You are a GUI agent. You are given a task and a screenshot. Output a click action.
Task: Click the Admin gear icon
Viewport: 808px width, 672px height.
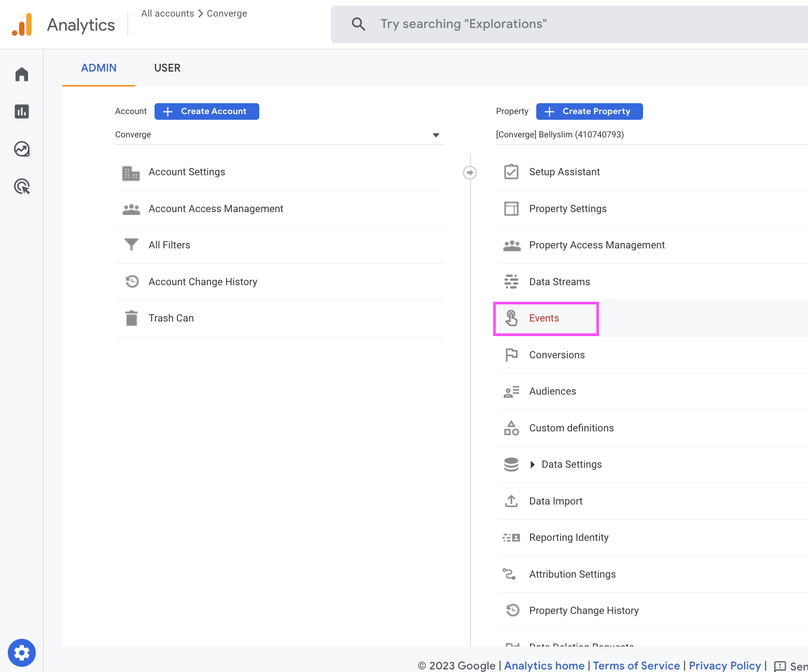click(22, 652)
